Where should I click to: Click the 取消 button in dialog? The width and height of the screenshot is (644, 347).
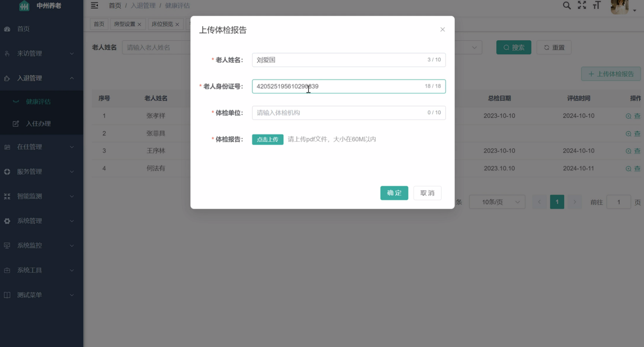pos(427,193)
